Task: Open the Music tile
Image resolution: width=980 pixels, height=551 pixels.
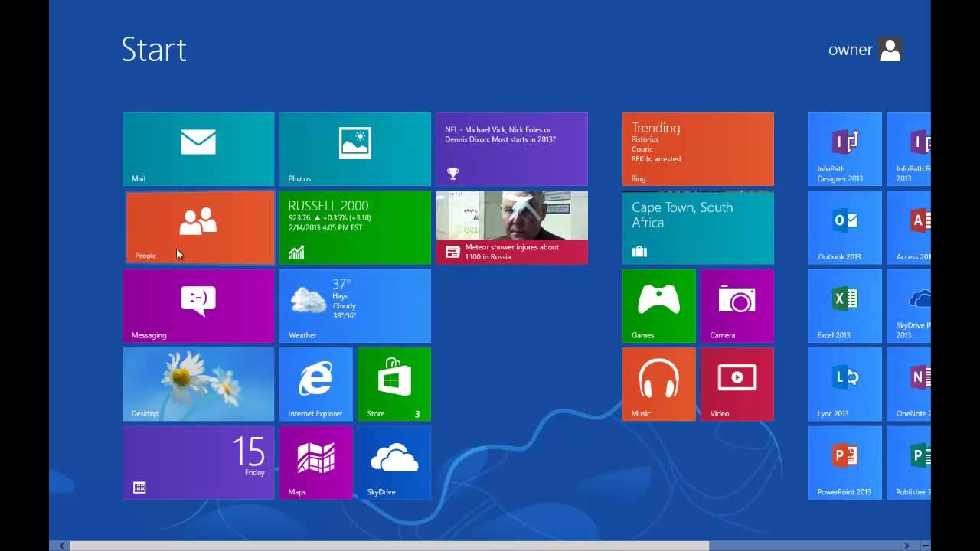Action: 658,384
